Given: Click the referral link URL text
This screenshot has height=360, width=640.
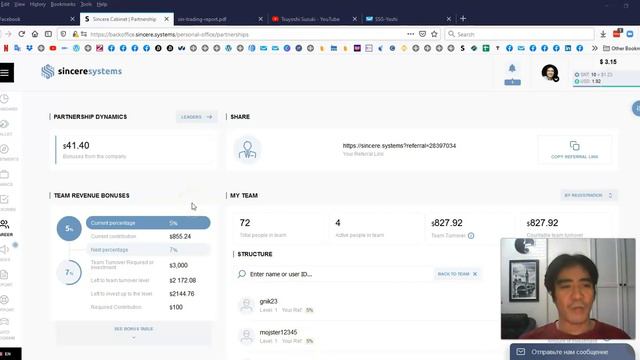Looking at the screenshot, I should point(399,146).
